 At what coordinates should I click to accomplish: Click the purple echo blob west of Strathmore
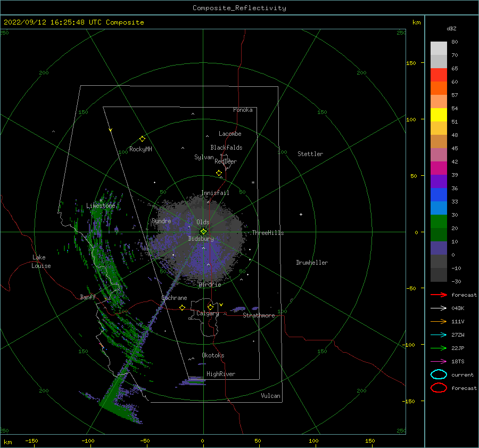[238, 309]
